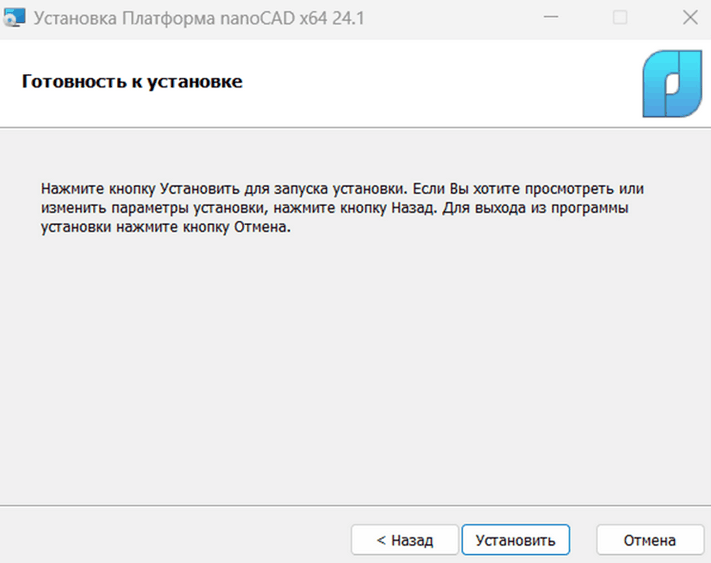Close the installer with the X button
The image size is (711, 563).
[x=688, y=17]
